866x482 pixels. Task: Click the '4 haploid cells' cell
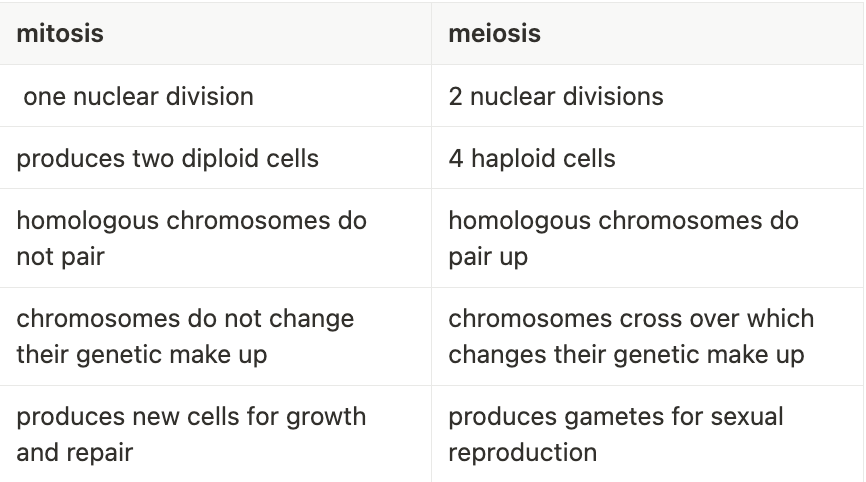(647, 158)
